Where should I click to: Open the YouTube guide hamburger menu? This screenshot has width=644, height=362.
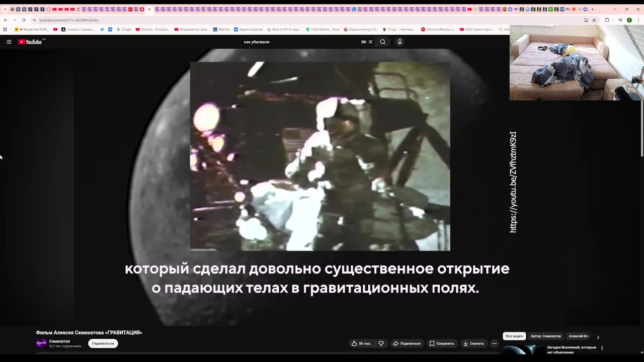pos(9,42)
